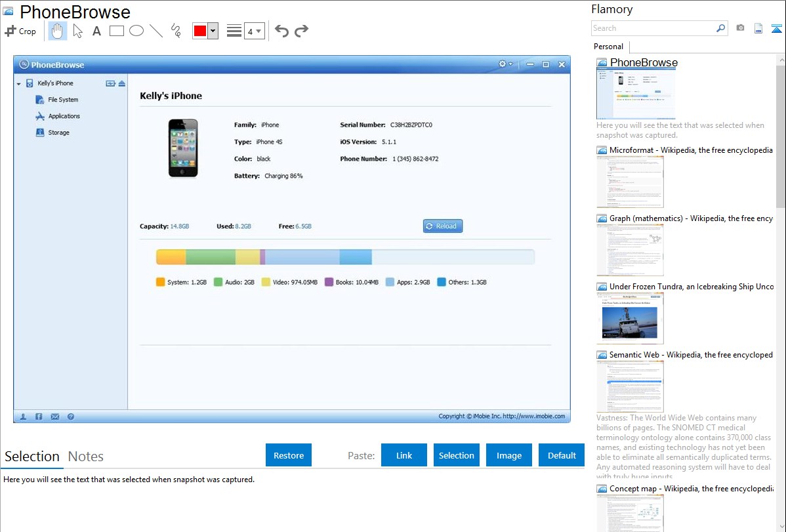Image resolution: width=786 pixels, height=532 pixels.
Task: Switch to the Personal tab
Action: (609, 47)
